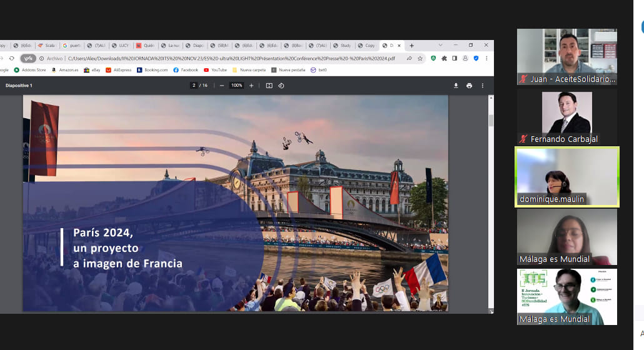Zoom in on the PDF

click(x=251, y=86)
